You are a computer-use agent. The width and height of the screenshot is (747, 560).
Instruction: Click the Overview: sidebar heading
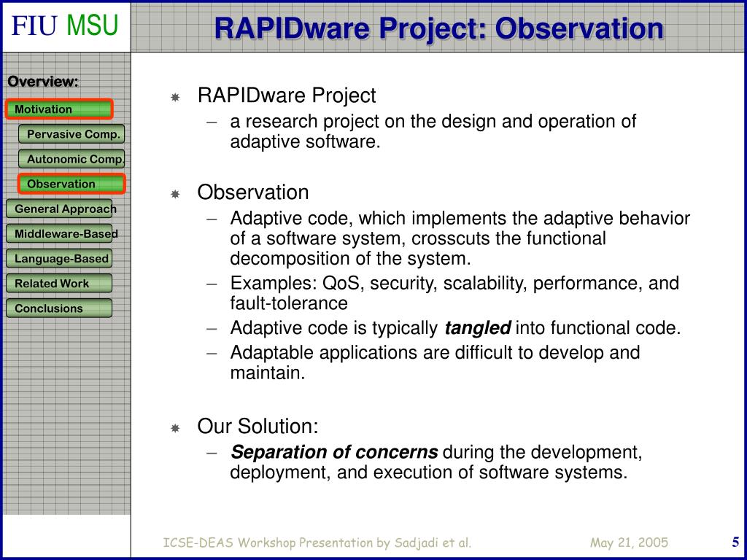pyautogui.click(x=43, y=82)
